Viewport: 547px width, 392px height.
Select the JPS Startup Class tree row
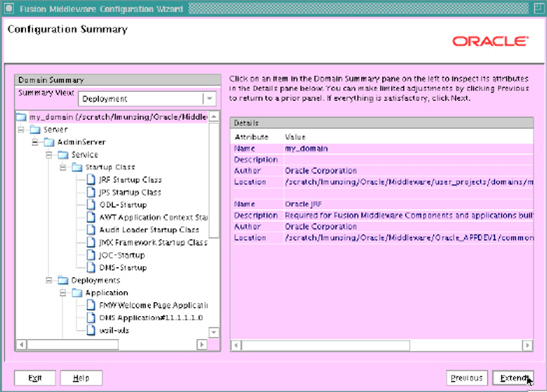(130, 192)
